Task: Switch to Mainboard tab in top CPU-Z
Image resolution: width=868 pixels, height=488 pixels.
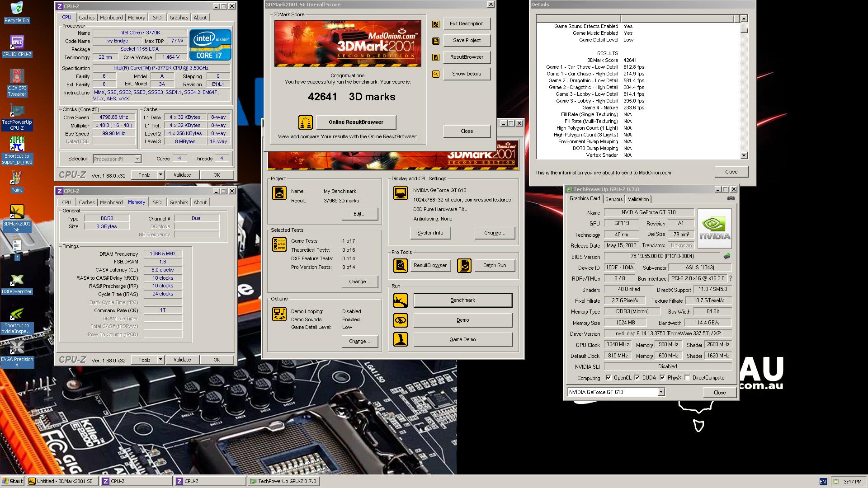Action: point(111,18)
